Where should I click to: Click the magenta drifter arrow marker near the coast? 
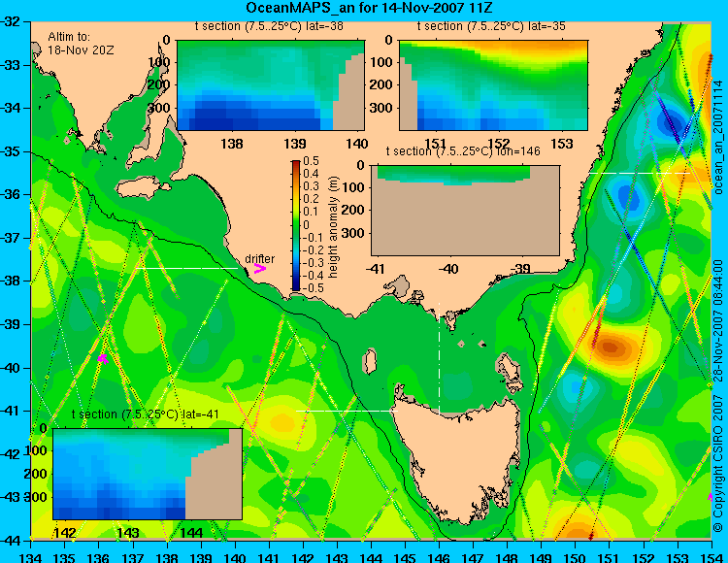click(x=259, y=269)
